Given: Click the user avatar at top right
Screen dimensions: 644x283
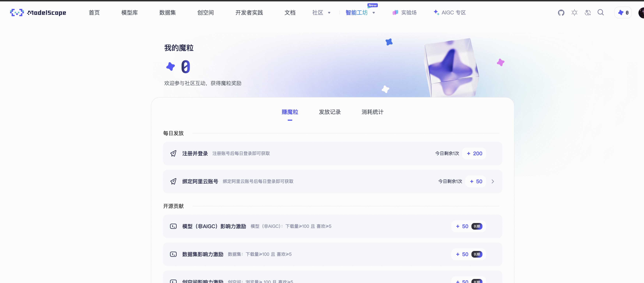Looking at the screenshot, I should click(x=641, y=13).
